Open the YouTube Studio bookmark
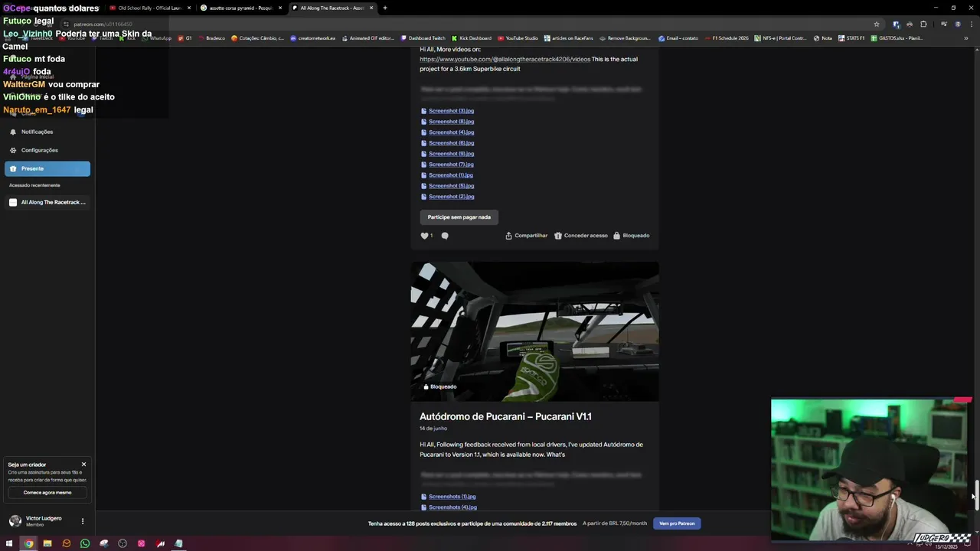 (518, 38)
